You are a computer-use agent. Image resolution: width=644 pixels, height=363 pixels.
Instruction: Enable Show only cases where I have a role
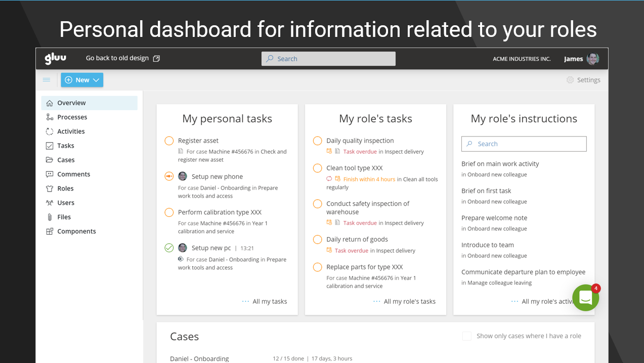point(467,336)
